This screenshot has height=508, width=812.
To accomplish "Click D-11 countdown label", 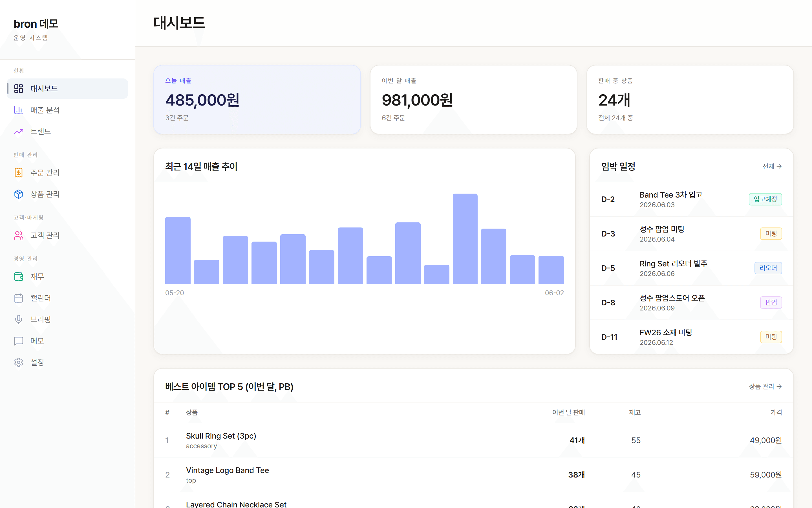I will [x=609, y=337].
